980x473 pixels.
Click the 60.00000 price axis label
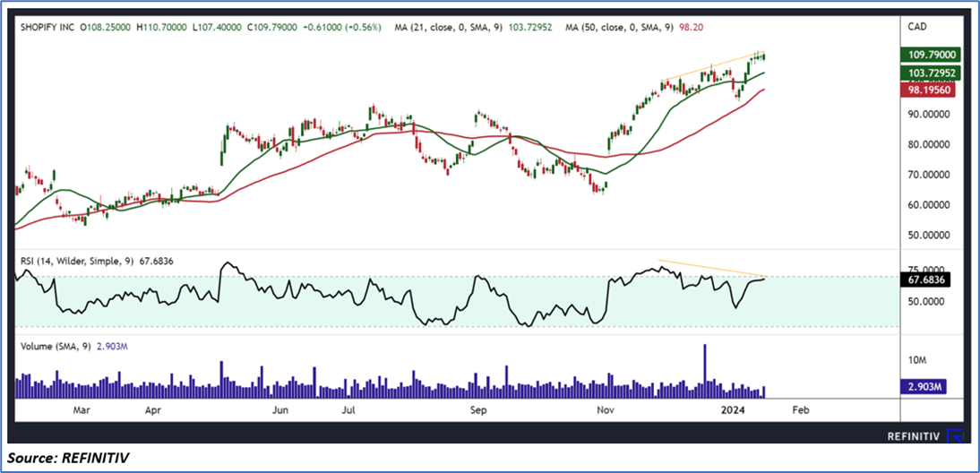tap(928, 205)
